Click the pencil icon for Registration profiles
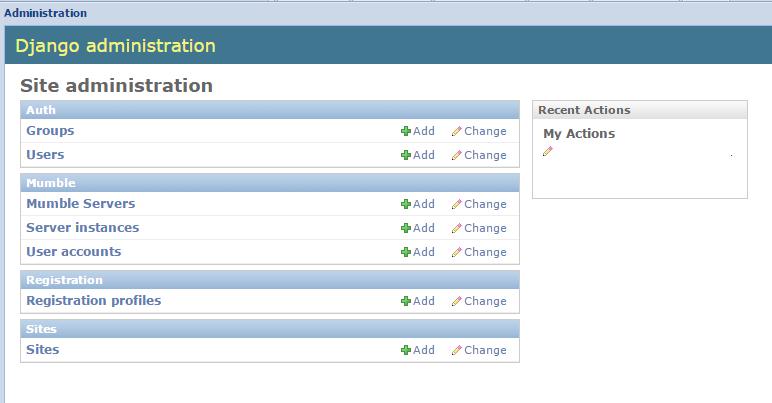The image size is (772, 403). [457, 301]
